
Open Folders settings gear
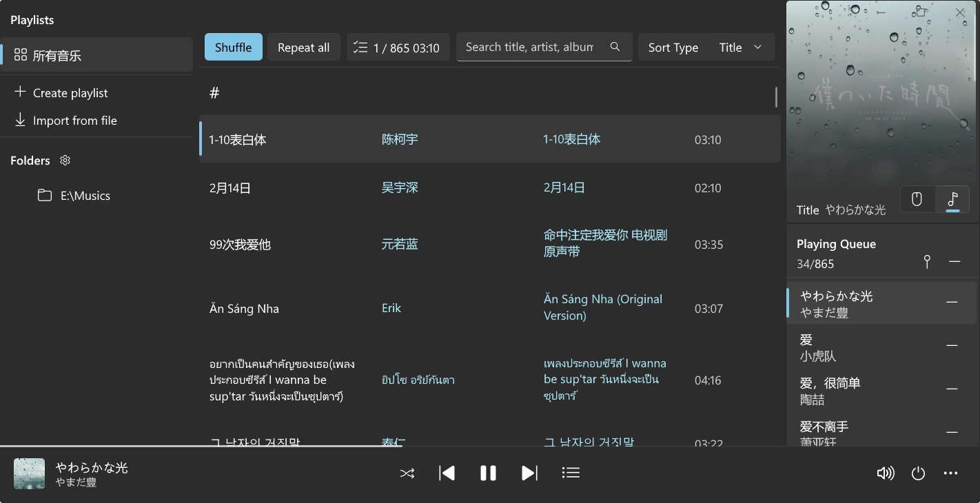click(x=65, y=161)
